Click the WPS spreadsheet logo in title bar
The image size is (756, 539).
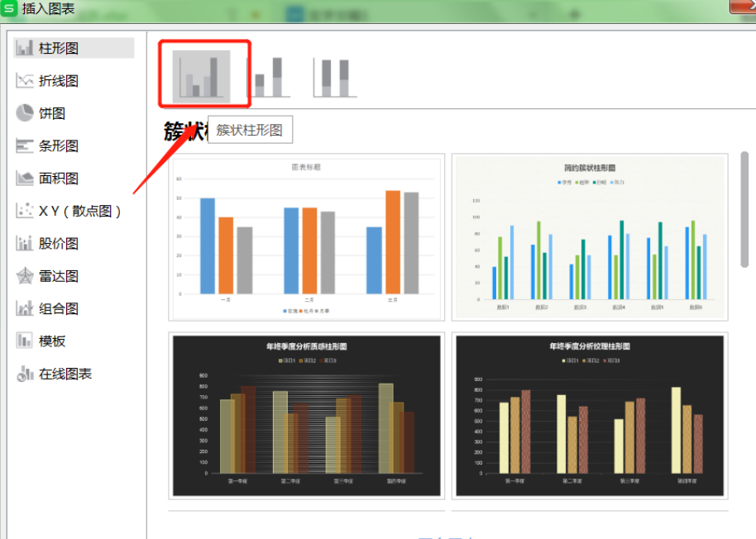point(8,8)
